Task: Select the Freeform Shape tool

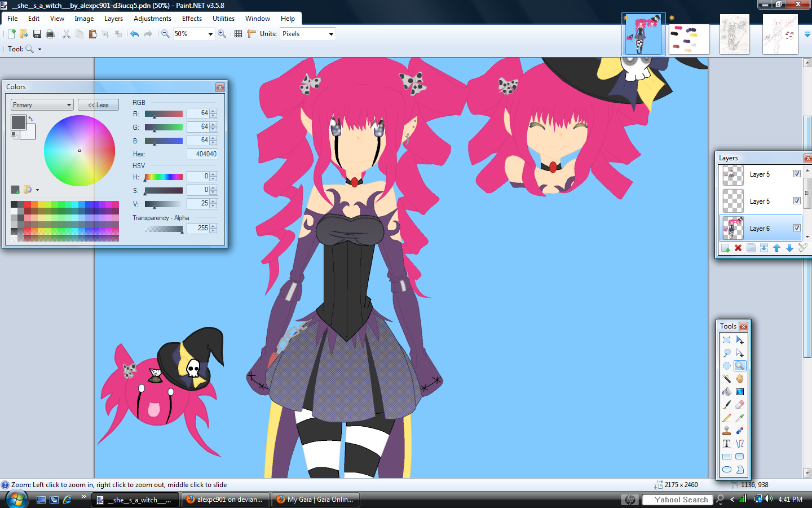Action: tap(740, 470)
